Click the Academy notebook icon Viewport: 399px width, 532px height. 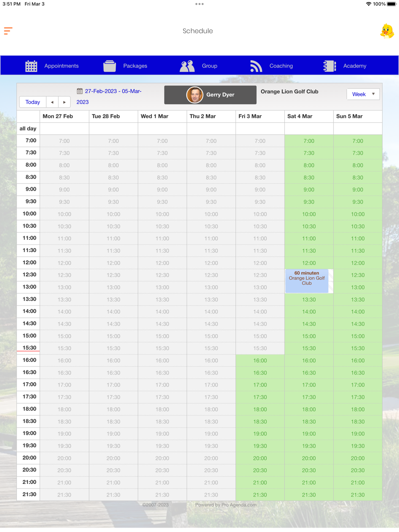tap(330, 66)
